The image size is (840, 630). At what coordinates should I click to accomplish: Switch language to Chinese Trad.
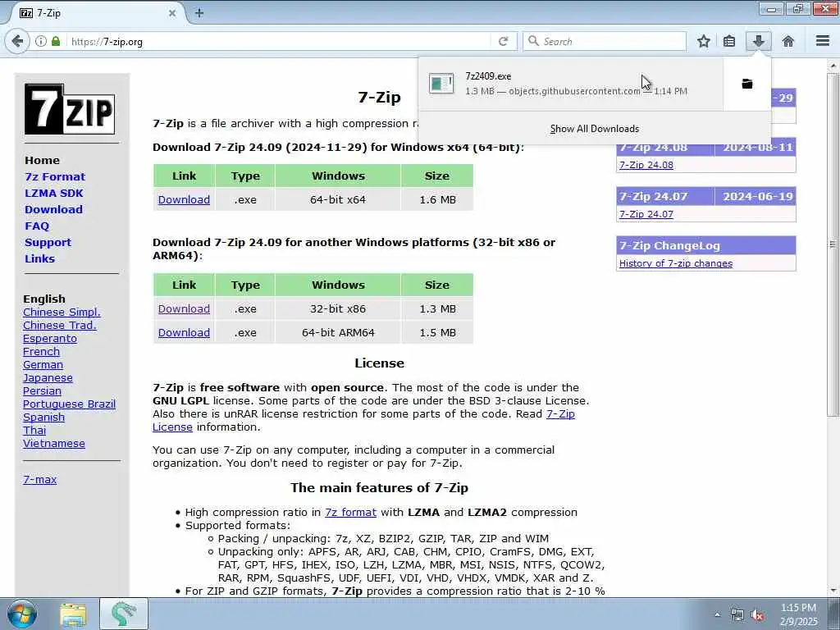coord(59,325)
